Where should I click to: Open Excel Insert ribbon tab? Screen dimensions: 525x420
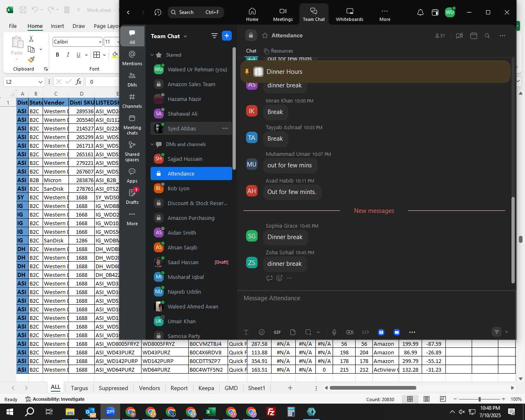57,26
